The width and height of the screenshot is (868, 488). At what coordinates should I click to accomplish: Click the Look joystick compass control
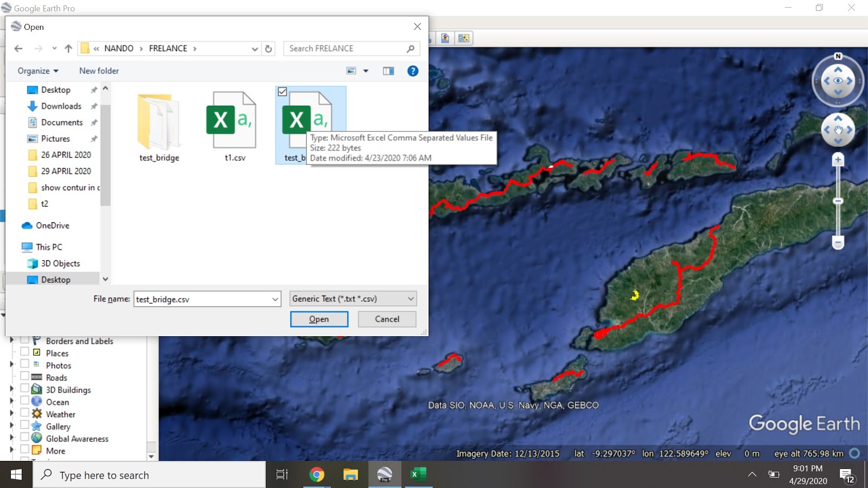click(838, 81)
